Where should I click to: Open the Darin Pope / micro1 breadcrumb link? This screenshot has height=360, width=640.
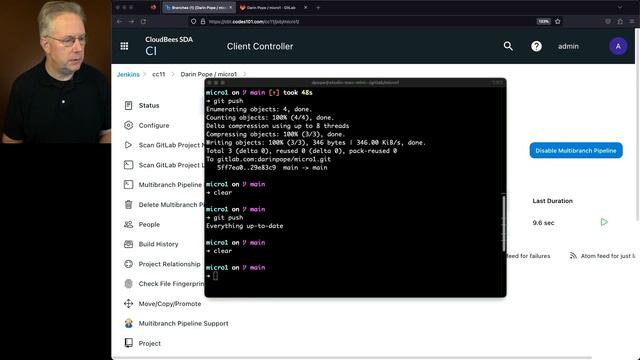click(209, 74)
